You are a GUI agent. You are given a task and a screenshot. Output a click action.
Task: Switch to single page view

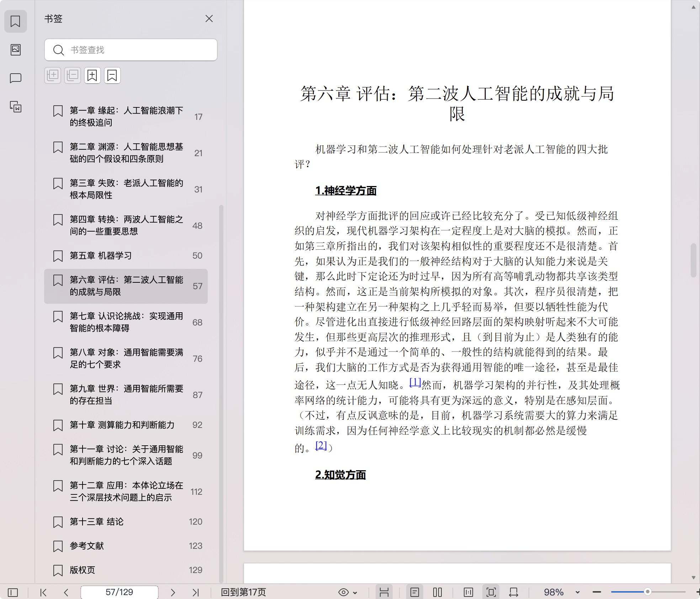415,592
